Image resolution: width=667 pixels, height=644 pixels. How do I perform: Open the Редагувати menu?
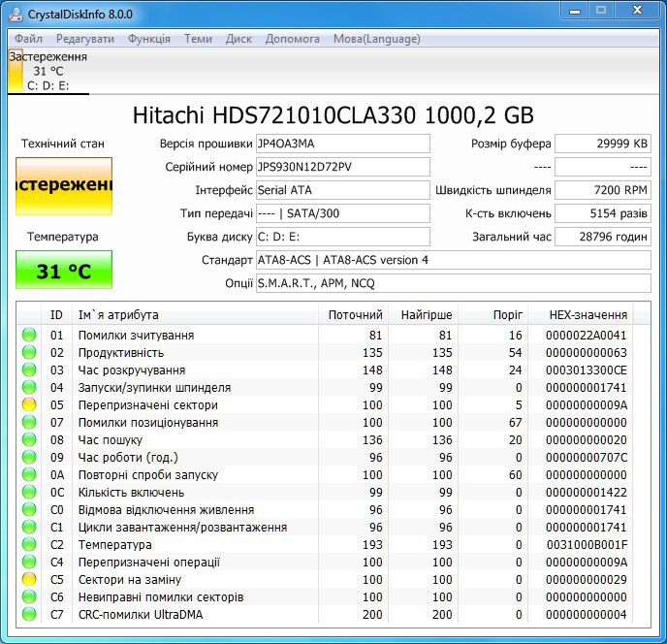tap(85, 39)
